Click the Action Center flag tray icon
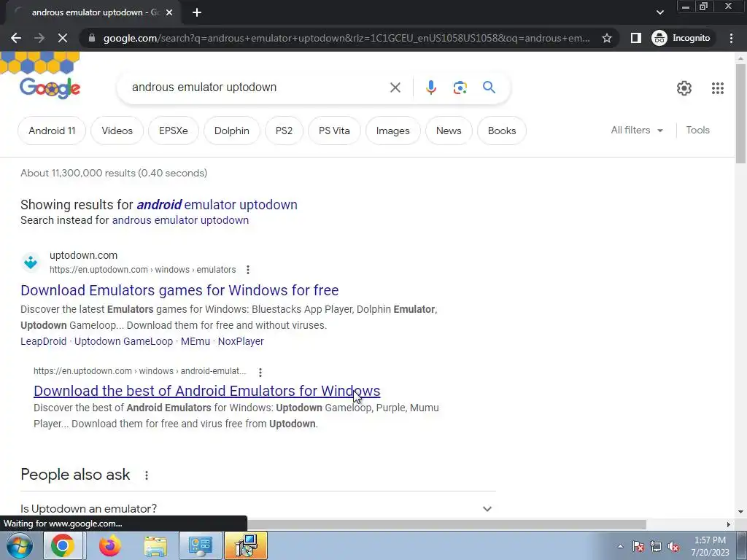This screenshot has width=747, height=560. 638,546
